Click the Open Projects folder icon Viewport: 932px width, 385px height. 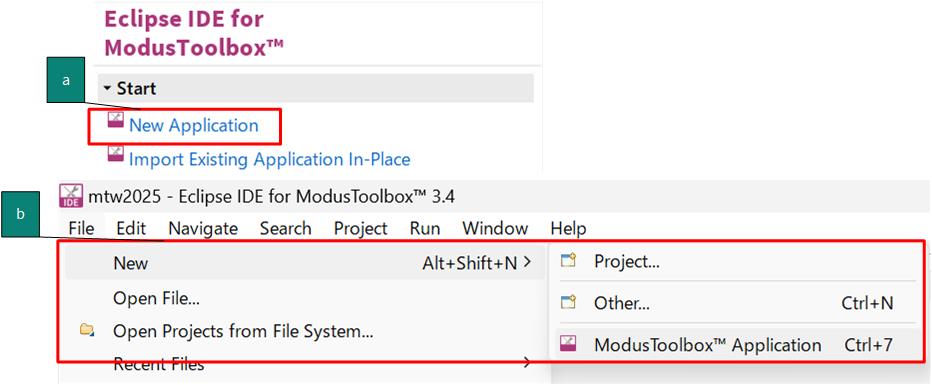[87, 330]
